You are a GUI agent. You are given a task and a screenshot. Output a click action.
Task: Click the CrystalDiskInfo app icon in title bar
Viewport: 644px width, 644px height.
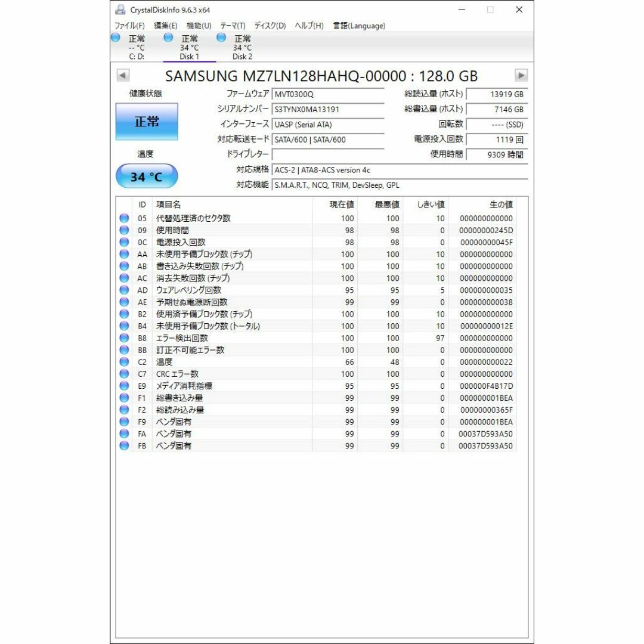120,10
